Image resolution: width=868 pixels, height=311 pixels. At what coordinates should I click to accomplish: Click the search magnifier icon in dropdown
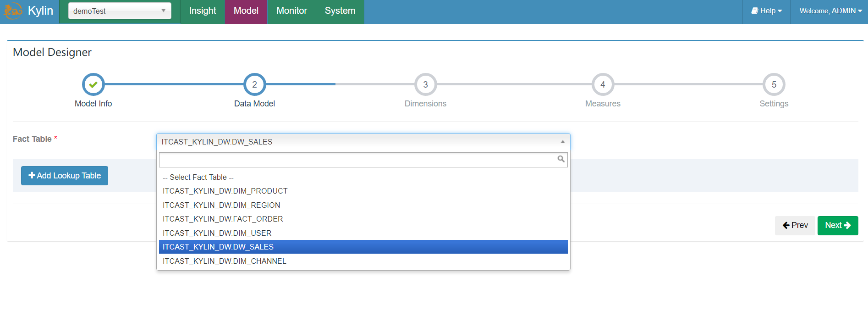[561, 159]
